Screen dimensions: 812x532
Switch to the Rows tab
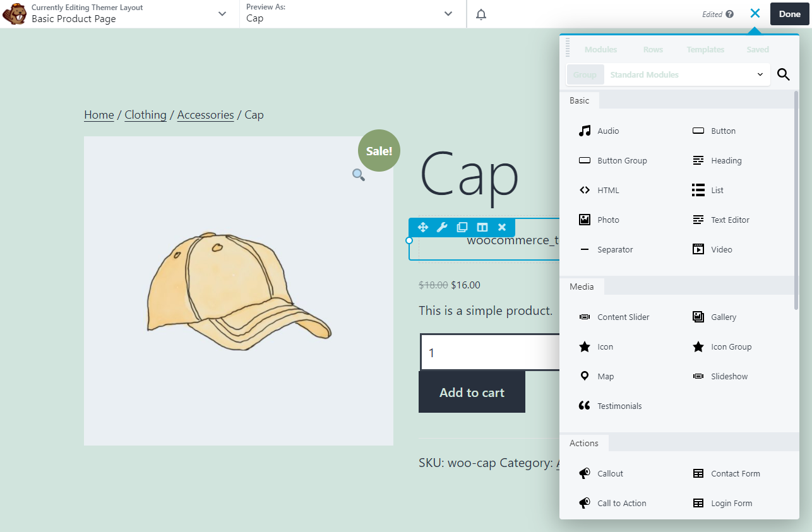(x=653, y=49)
